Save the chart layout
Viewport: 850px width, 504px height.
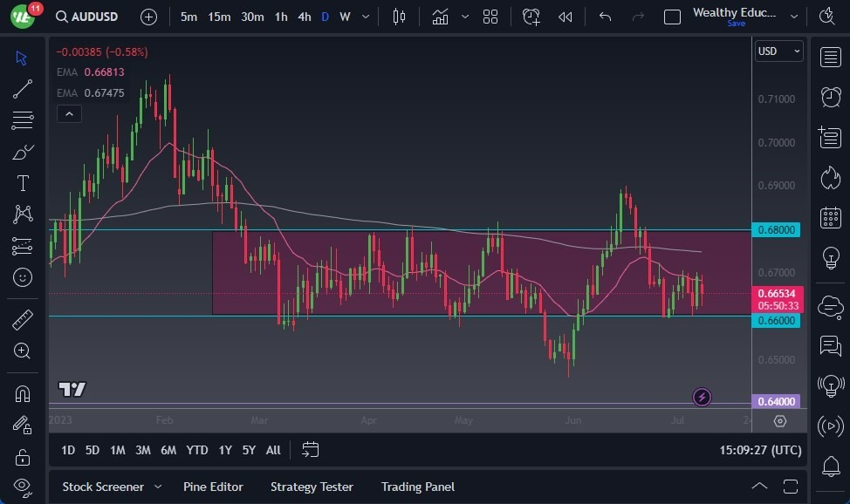tap(736, 24)
